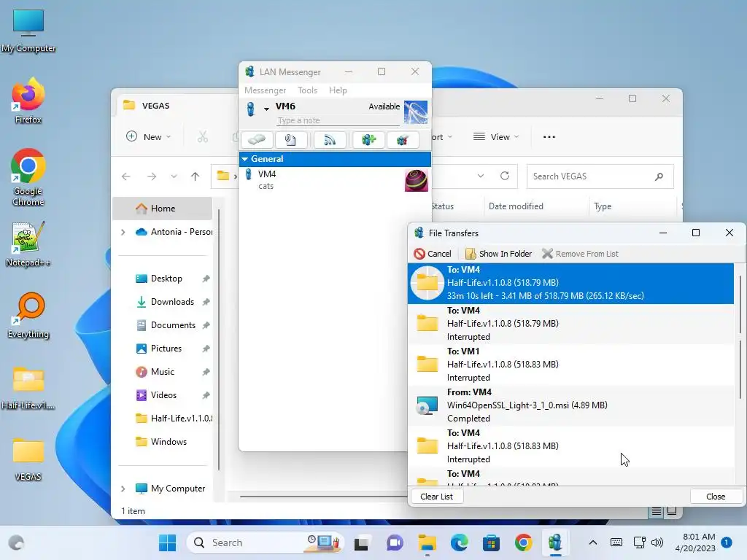Show hidden system tray icons chevron
This screenshot has width=747, height=560.
tap(592, 542)
